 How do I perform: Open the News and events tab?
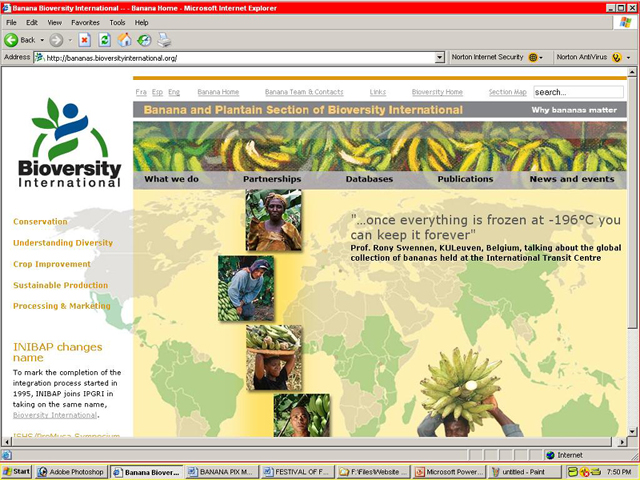[x=572, y=179]
